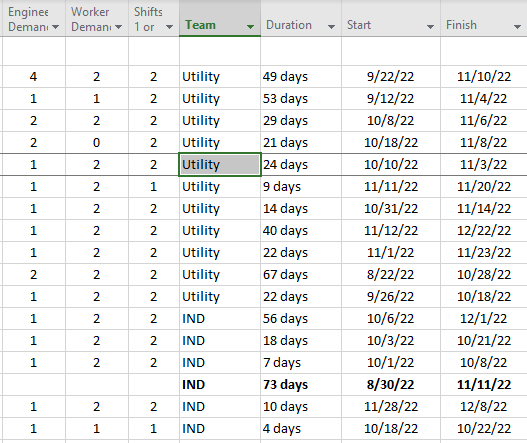Select the Engineer Demand column header
Viewport: 527px width, 443px height.
[33, 18]
